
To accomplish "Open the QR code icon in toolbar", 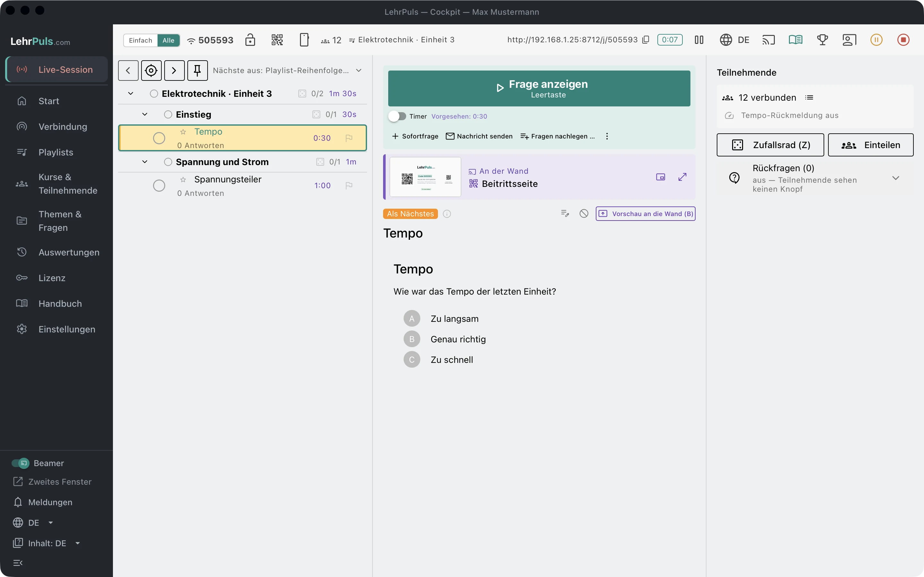I will point(277,40).
